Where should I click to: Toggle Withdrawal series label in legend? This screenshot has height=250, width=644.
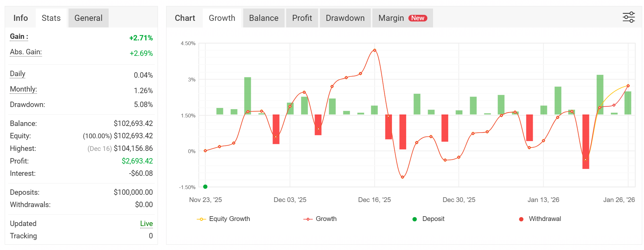click(x=545, y=219)
